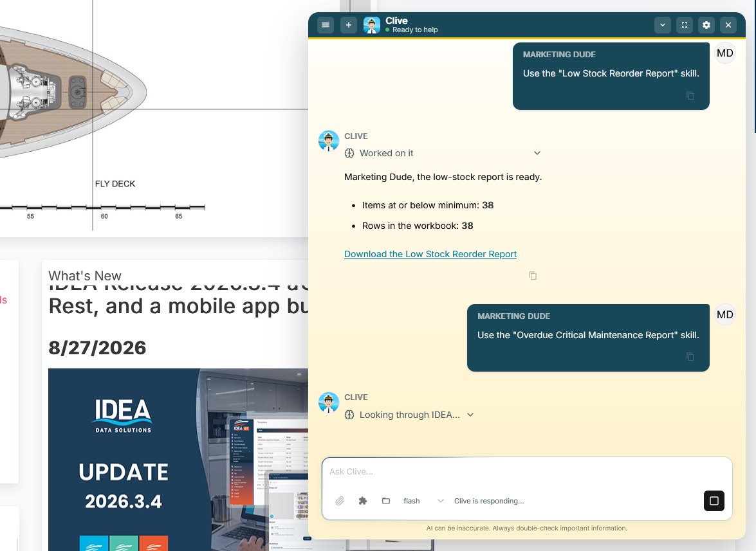Copy the "Low Stock Reorder Report" message

tap(690, 95)
